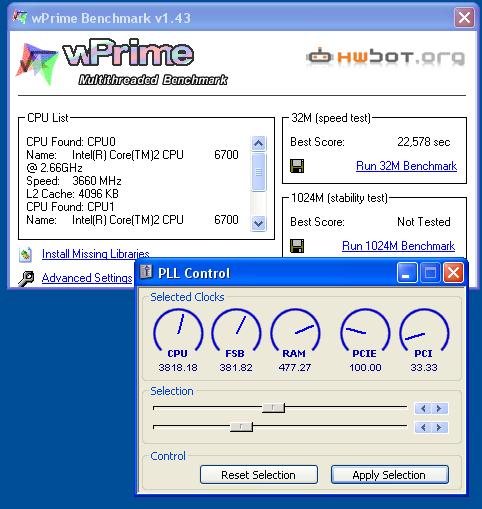Screen dimensions: 482x509
Task: Select the CPU clock gauge
Action: [178, 331]
